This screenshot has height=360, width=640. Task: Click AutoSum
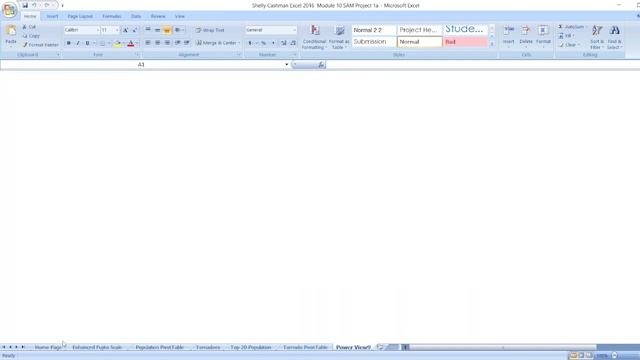pyautogui.click(x=571, y=27)
